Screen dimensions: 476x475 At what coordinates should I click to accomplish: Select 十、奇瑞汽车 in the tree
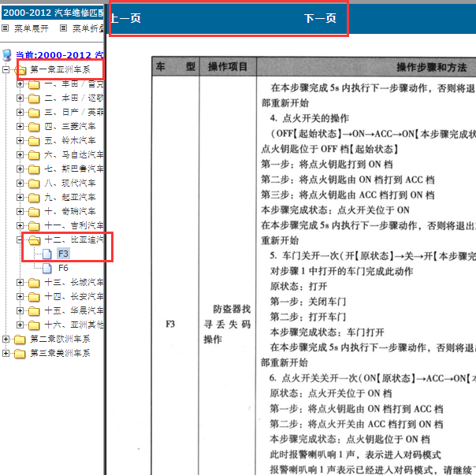tap(70, 211)
